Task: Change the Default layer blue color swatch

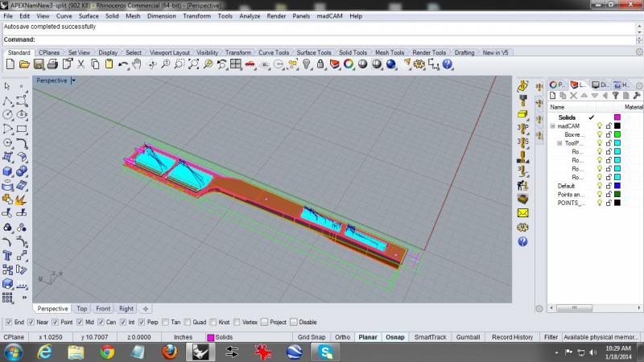Action: pyautogui.click(x=617, y=186)
